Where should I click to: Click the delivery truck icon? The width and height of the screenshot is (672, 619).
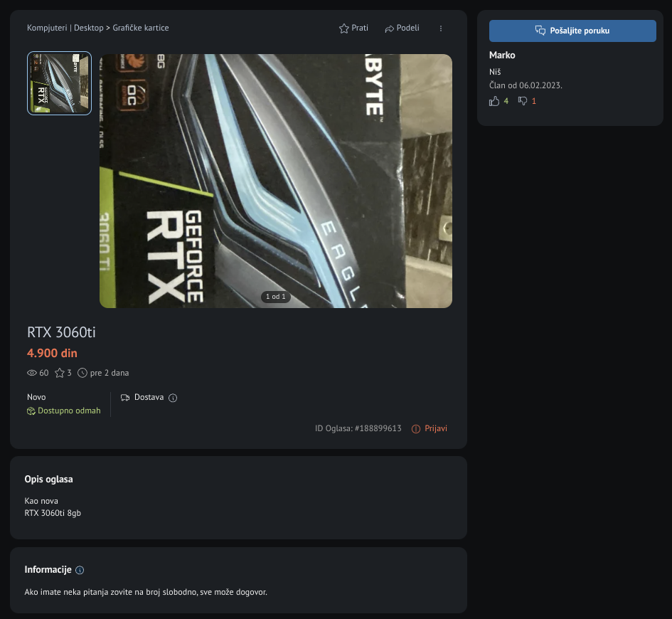point(125,398)
